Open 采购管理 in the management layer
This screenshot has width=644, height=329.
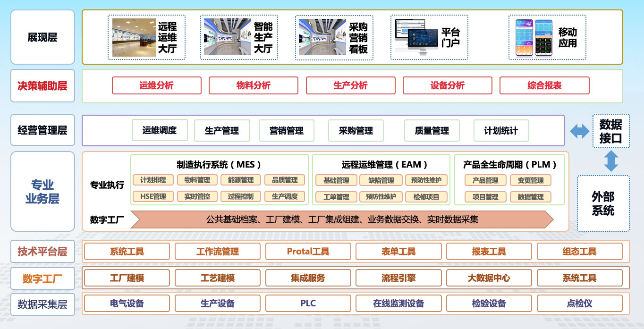pyautogui.click(x=356, y=131)
